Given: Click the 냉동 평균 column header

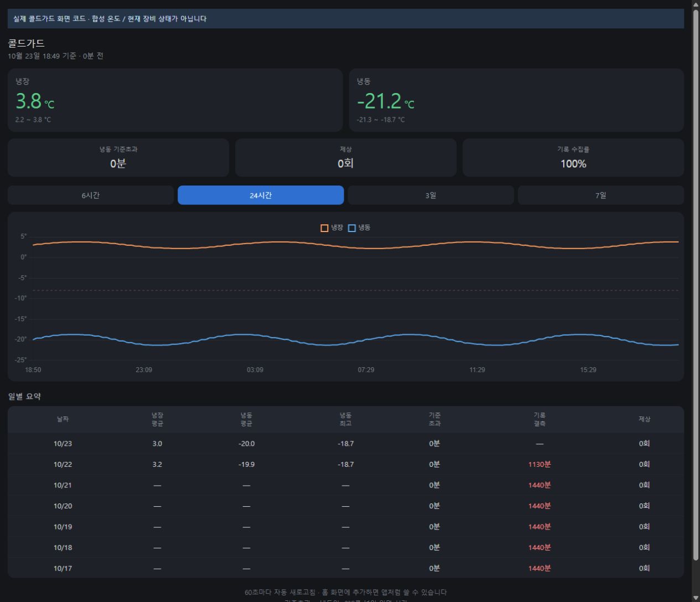Looking at the screenshot, I should click(246, 419).
